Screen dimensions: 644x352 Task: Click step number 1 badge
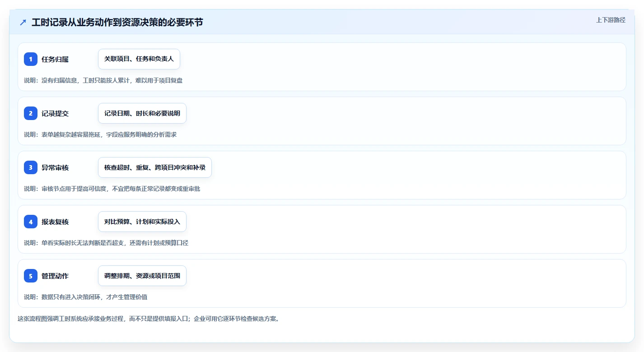click(31, 59)
